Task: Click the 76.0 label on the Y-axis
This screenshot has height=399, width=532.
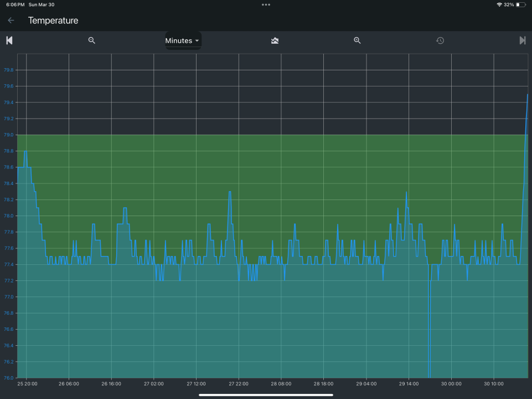Action: (8, 378)
